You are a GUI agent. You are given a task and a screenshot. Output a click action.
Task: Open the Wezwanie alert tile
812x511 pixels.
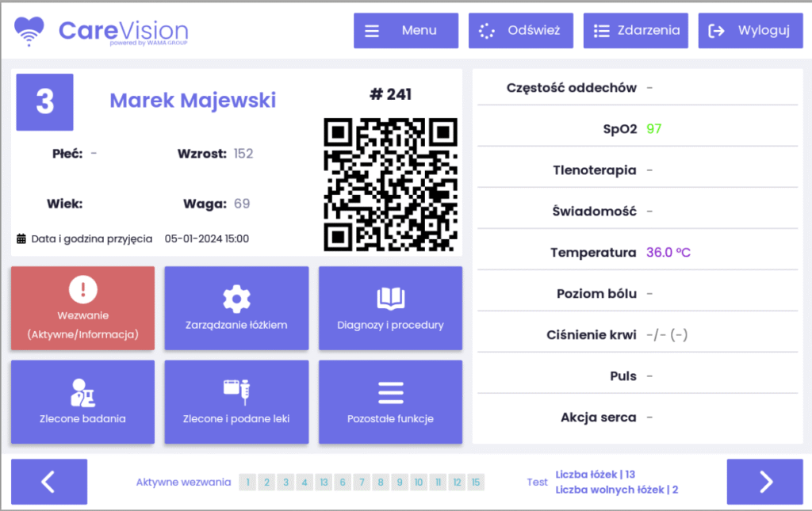coord(82,308)
